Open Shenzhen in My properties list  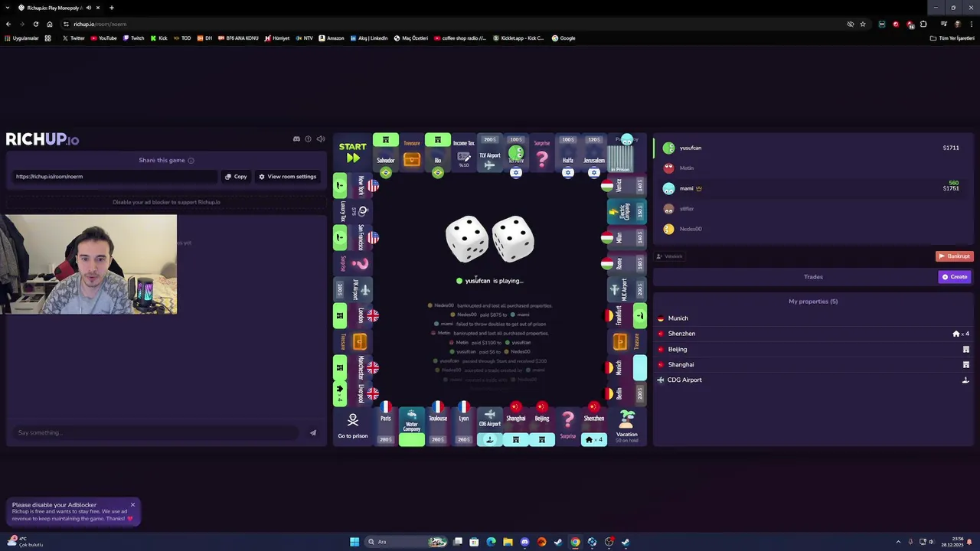click(x=813, y=334)
